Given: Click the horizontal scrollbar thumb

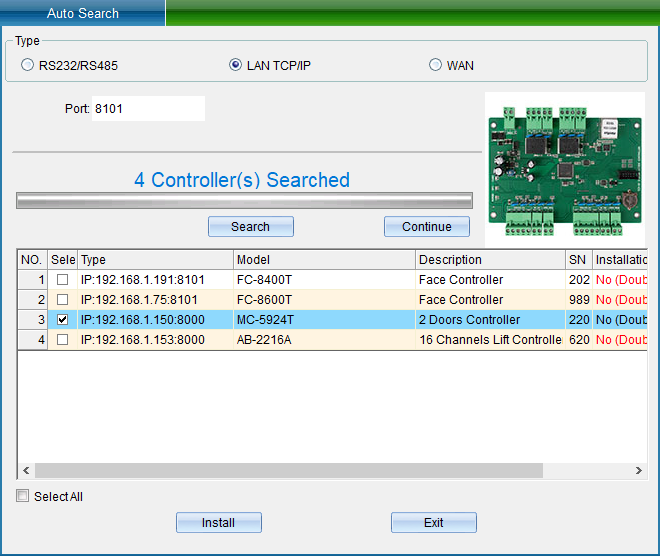Looking at the screenshot, I should tap(289, 470).
